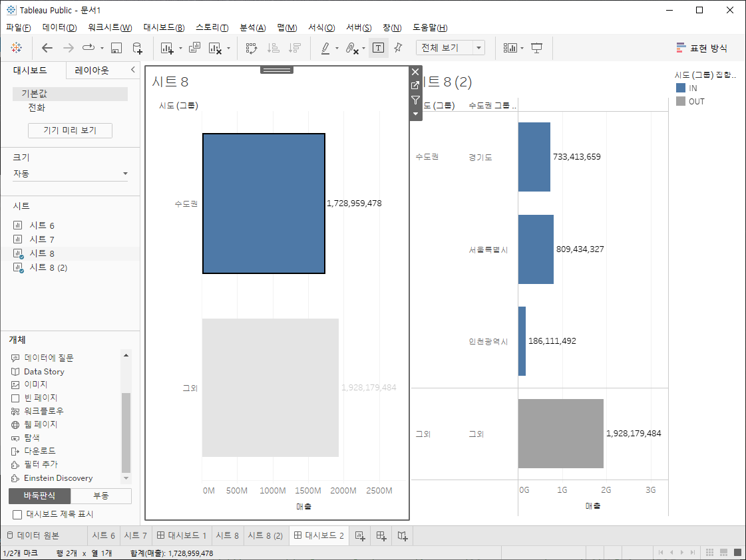This screenshot has height=560, width=746.
Task: Expand show/hide cards dropdown arrow
Action: (522, 48)
